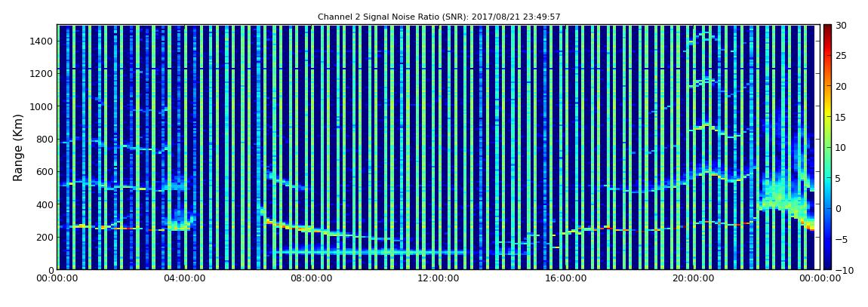Click the 08:00:00 time tick label
This screenshot has height=307, width=868.
pyautogui.click(x=312, y=279)
